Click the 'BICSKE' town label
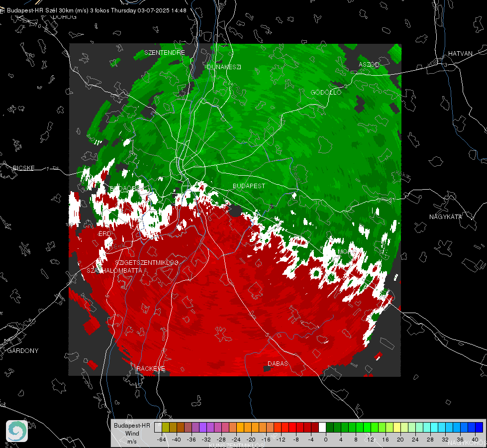 click(x=24, y=168)
